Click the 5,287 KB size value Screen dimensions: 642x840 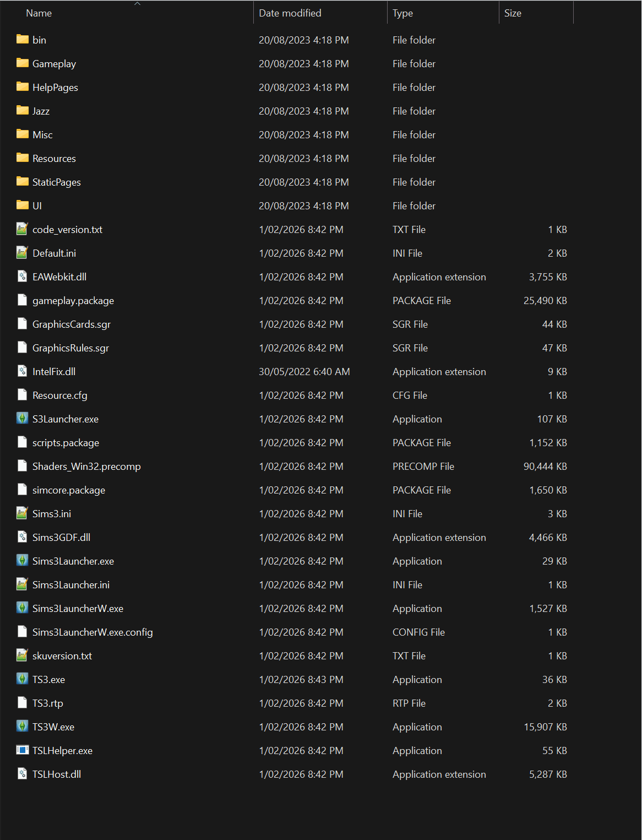[548, 774]
